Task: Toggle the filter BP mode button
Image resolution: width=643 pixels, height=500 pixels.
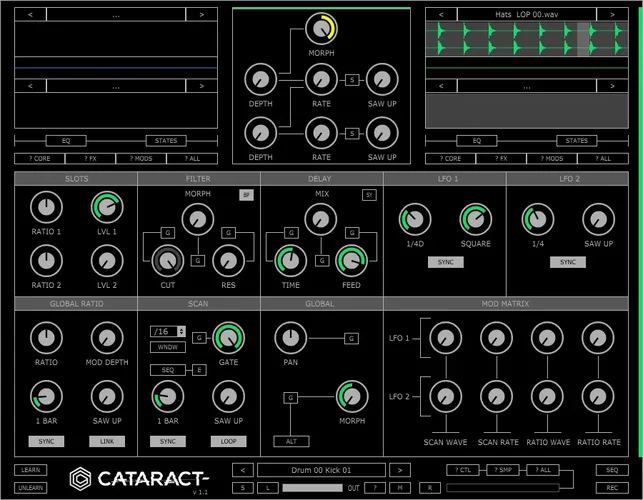Action: coord(246,195)
